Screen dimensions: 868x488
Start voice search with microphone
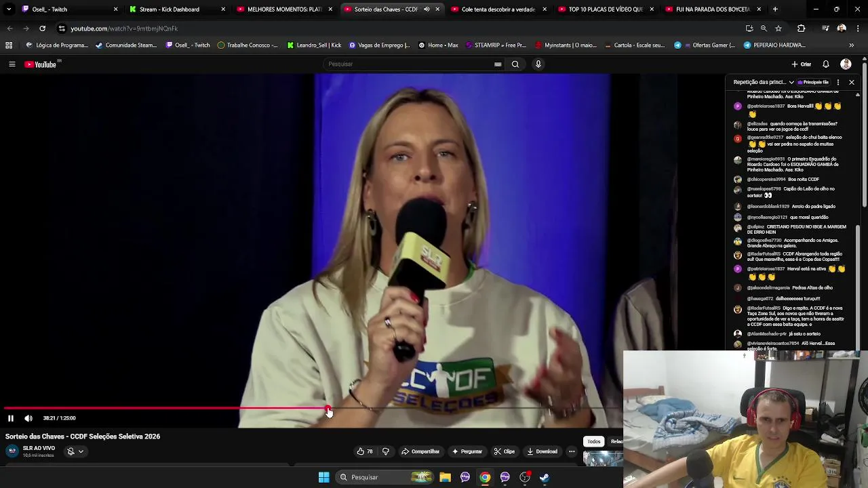tap(538, 64)
